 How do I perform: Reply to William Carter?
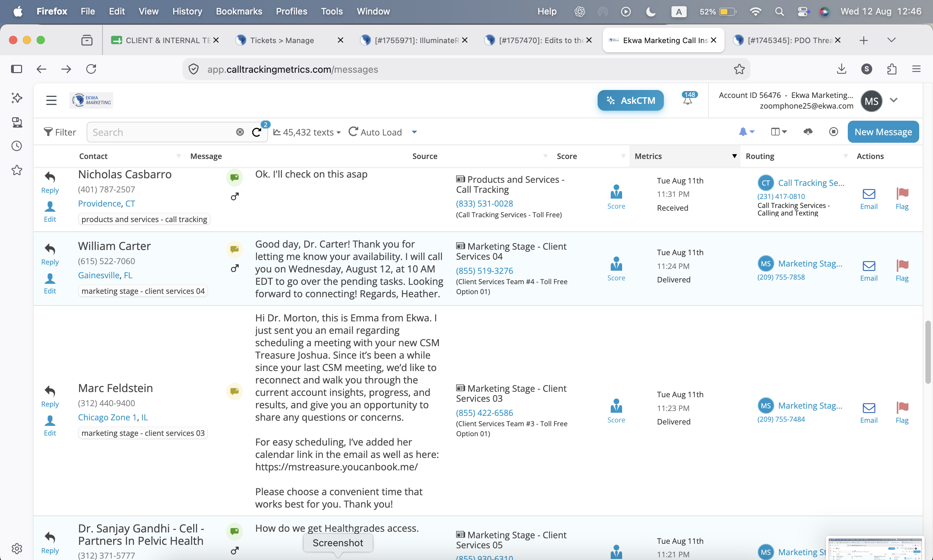click(x=50, y=254)
